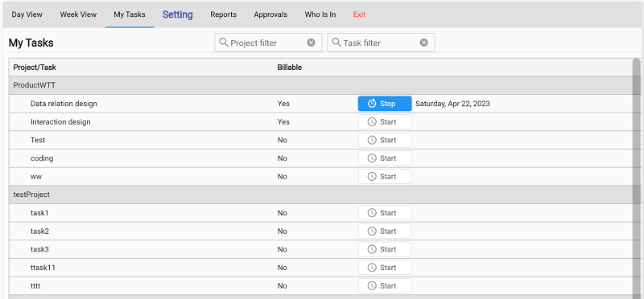The width and height of the screenshot is (644, 299).
Task: Click clock icon in Test row
Action: [372, 141]
